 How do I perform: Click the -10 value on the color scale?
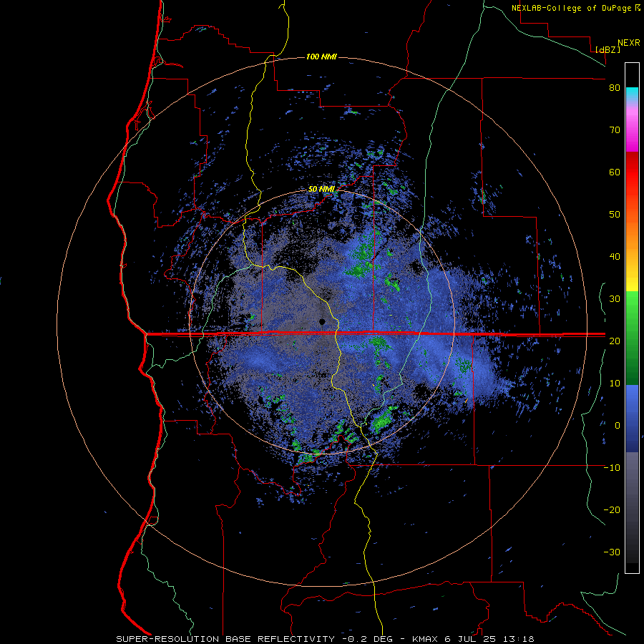tap(612, 468)
